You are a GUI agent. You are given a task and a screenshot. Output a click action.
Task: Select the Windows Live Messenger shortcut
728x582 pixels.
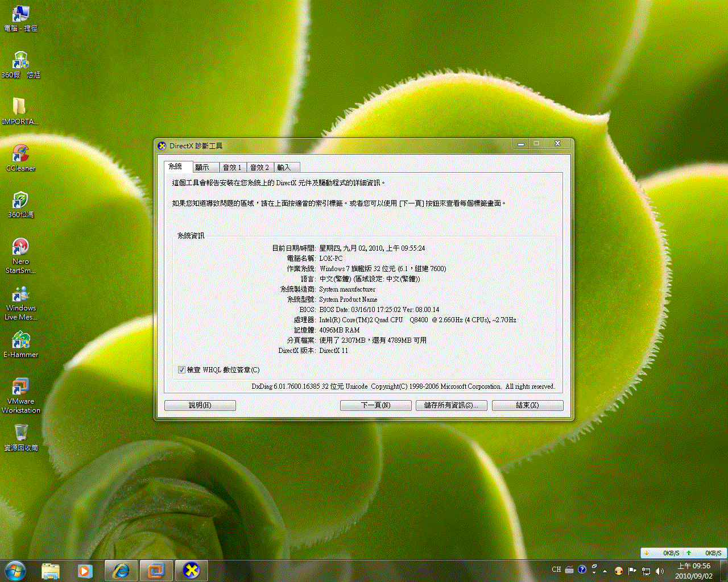(x=20, y=302)
